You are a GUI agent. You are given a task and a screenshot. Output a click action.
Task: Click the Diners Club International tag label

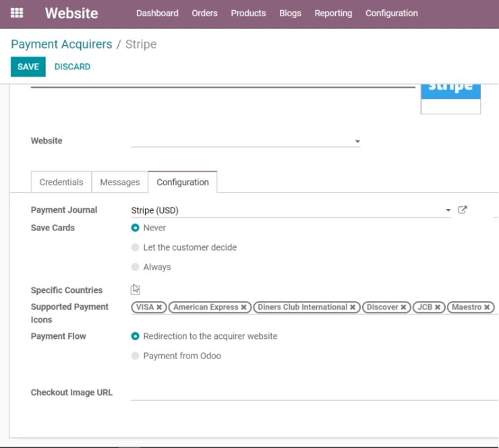click(302, 307)
